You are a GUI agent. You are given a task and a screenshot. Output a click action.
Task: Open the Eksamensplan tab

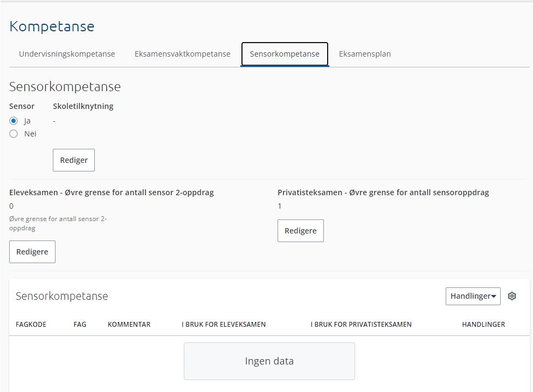(365, 54)
